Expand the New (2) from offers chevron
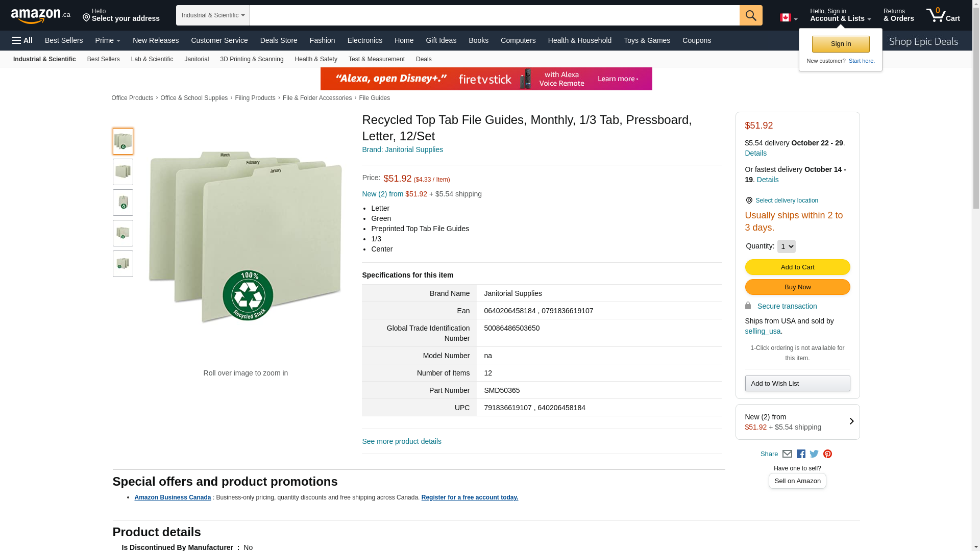Viewport: 980px width, 551px height. pyautogui.click(x=851, y=421)
